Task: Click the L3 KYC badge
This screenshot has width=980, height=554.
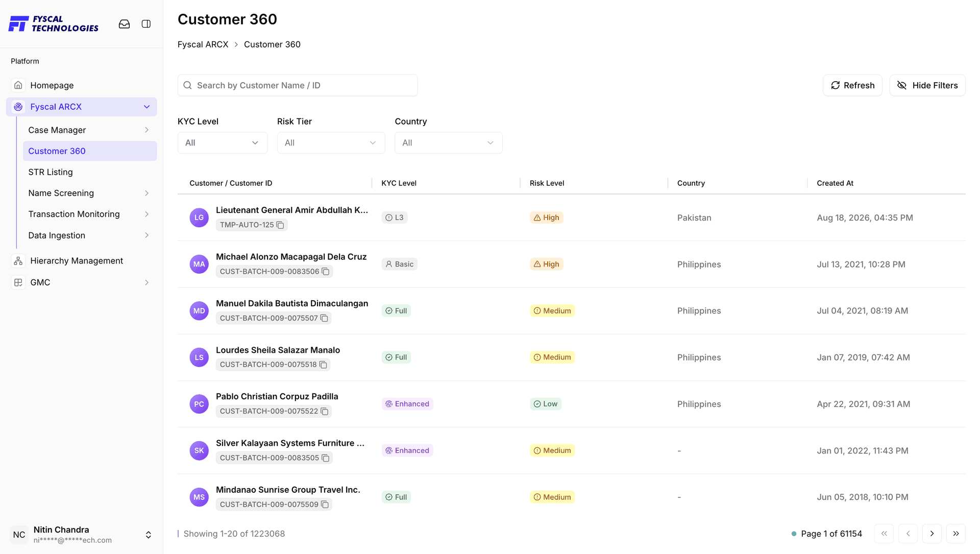Action: 395,218
